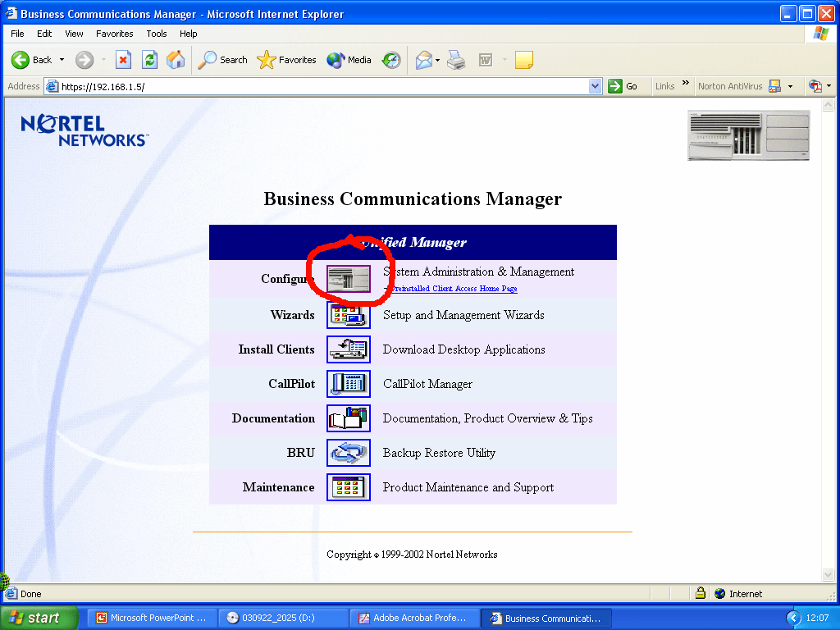Image resolution: width=840 pixels, height=630 pixels.
Task: Open the Favorites menu
Action: [115, 33]
